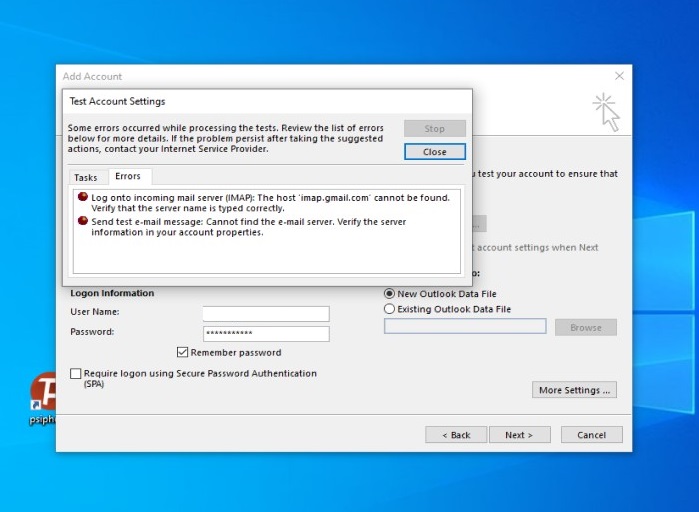Click the User Name input field
The image size is (699, 512).
coord(266,313)
